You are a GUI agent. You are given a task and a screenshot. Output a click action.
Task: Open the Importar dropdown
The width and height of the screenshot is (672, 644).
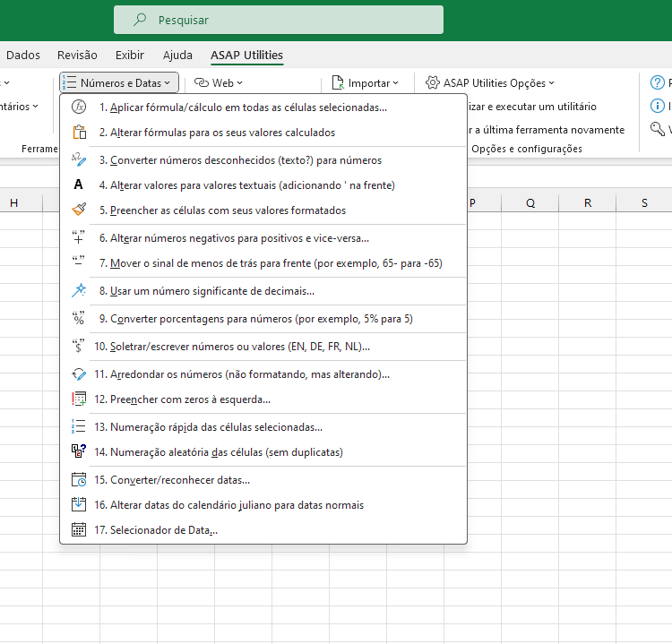[366, 82]
